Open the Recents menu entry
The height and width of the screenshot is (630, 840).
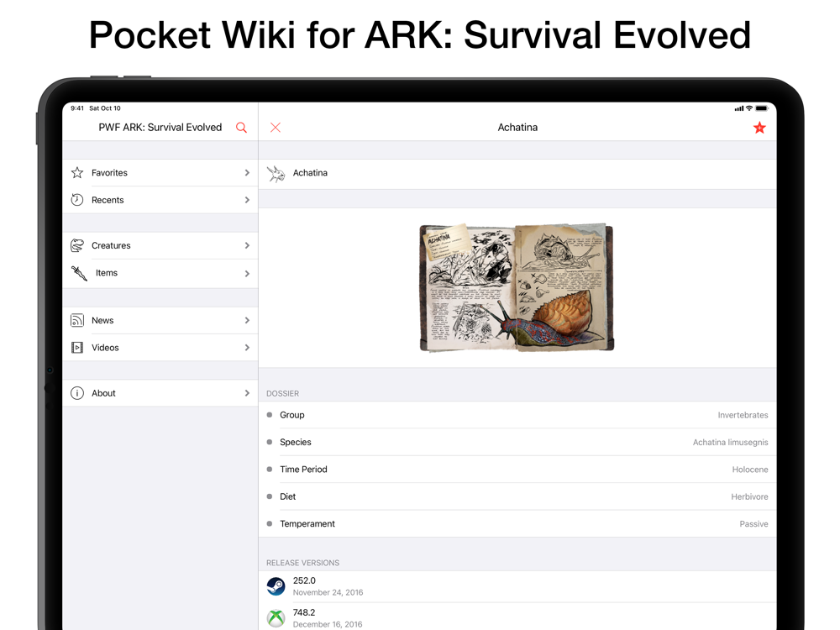pyautogui.click(x=160, y=200)
